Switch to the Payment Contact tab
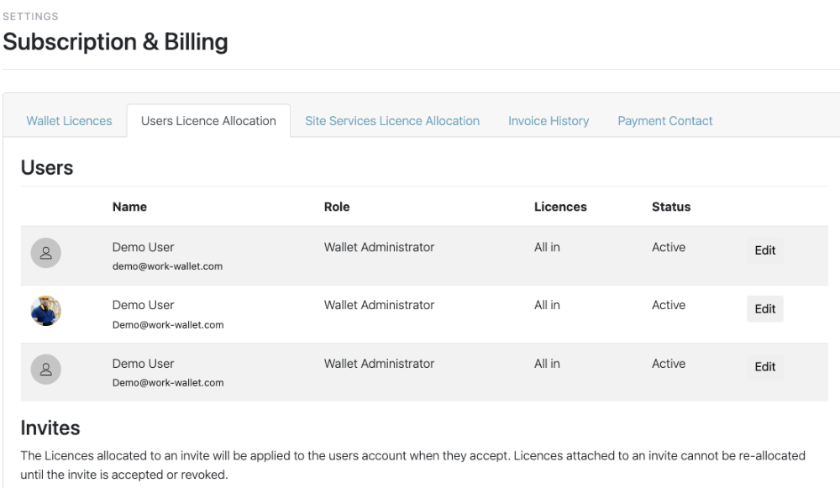This screenshot has height=504, width=840. (x=664, y=120)
